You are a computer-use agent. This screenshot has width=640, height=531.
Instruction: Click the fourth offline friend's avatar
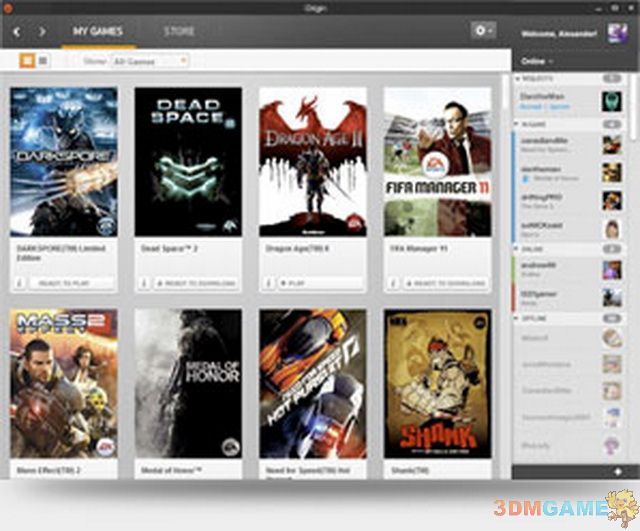click(x=612, y=418)
